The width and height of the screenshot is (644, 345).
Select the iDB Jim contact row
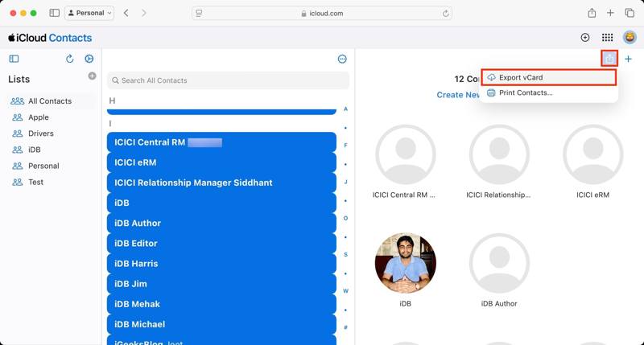point(222,284)
